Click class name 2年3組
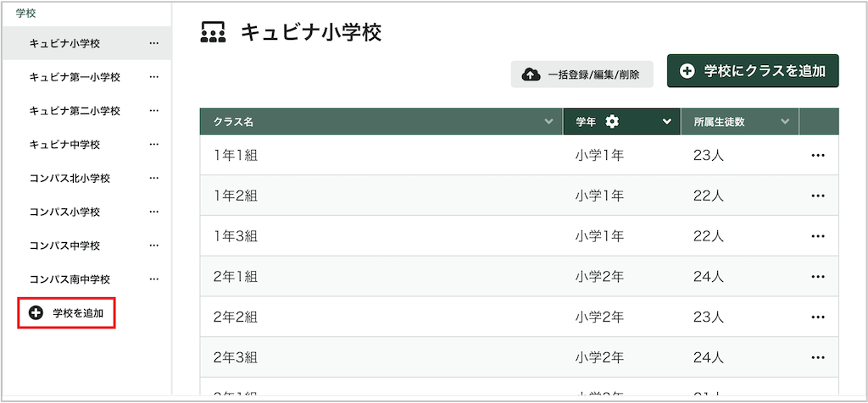This screenshot has height=403, width=868. 236,357
